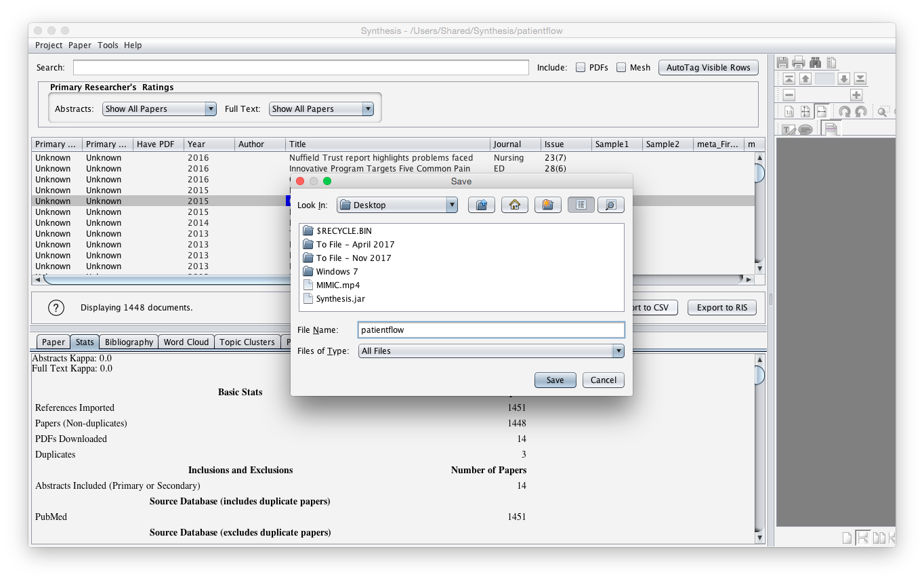The height and width of the screenshot is (581, 924).
Task: Open the Tools menu
Action: coord(108,45)
